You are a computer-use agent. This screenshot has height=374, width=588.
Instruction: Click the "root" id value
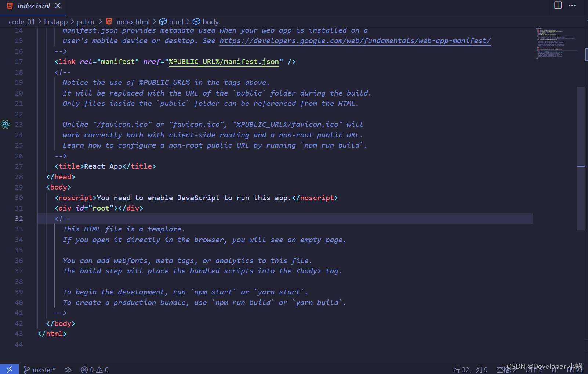[x=101, y=208]
